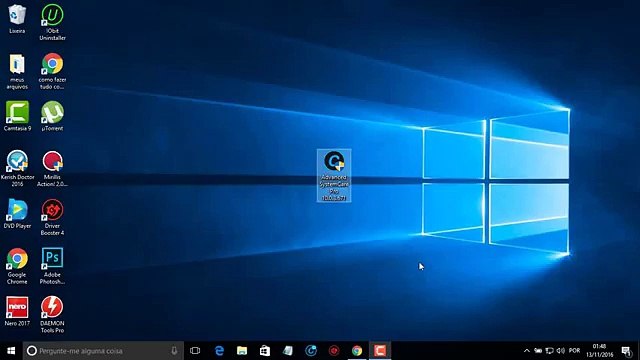
Task: Open the network connection tray icon
Action: click(550, 351)
